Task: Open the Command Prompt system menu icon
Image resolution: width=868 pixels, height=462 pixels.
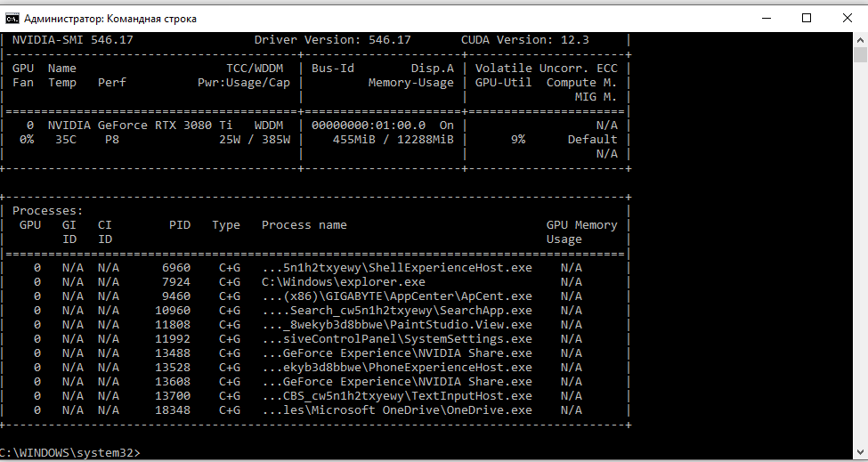Action: click(12, 18)
